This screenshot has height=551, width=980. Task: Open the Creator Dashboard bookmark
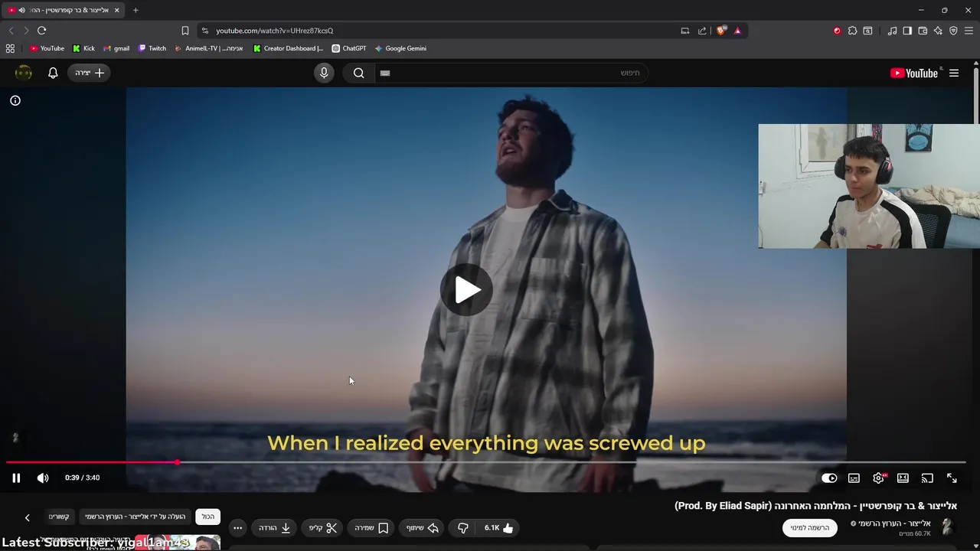click(x=288, y=48)
